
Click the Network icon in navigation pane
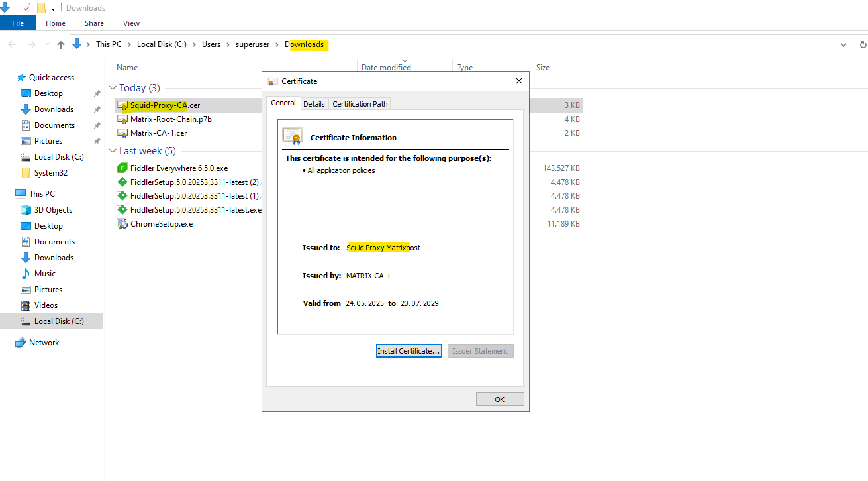(x=21, y=343)
